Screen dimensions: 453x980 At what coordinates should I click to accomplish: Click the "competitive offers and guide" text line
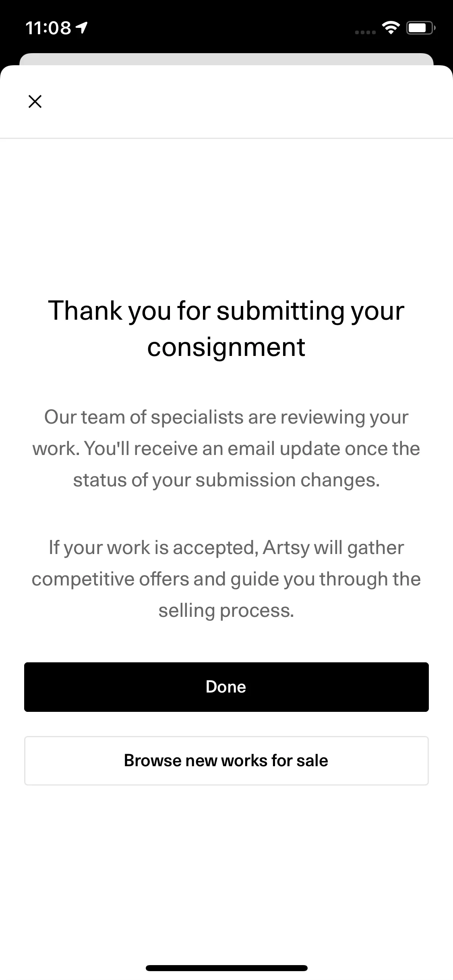226,579
